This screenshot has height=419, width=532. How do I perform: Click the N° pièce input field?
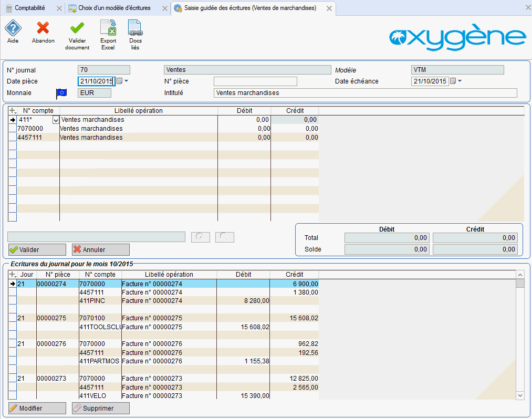255,81
